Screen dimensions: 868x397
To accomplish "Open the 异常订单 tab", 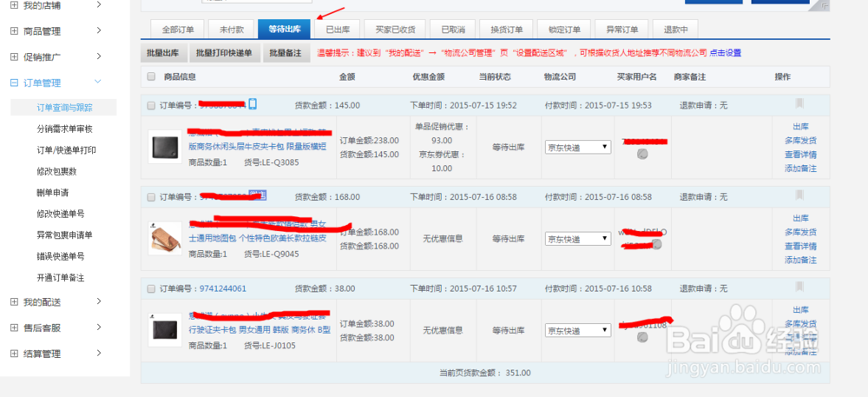I will [x=621, y=30].
